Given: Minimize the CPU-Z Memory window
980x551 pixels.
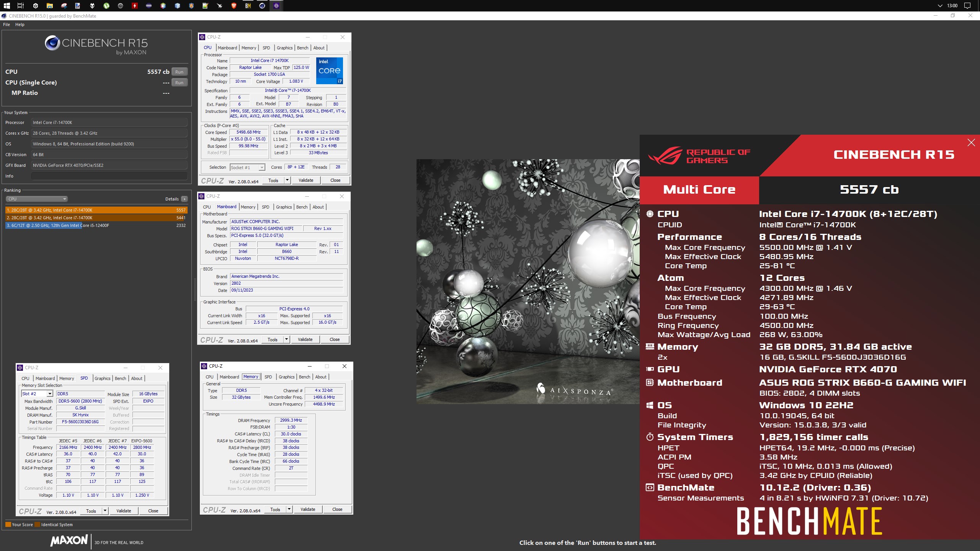Looking at the screenshot, I should (310, 366).
